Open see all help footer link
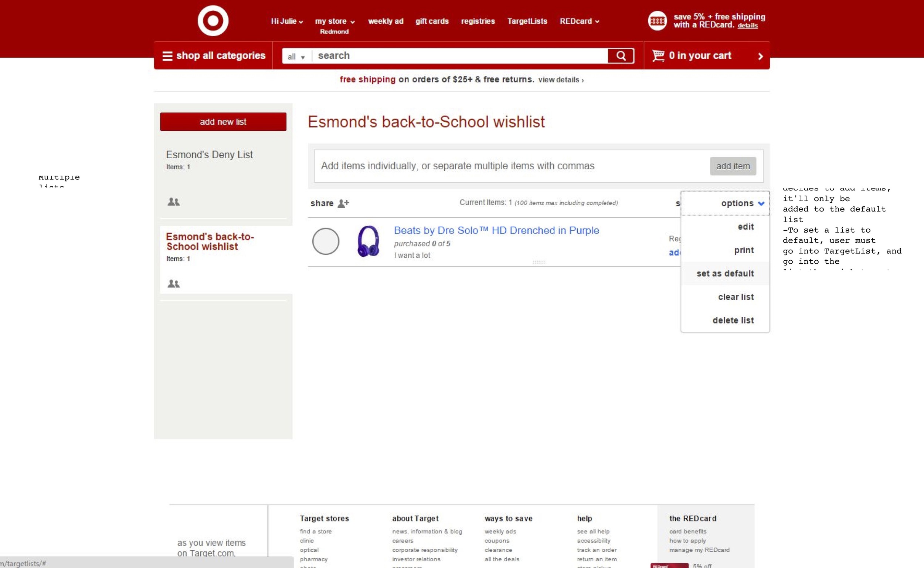The height and width of the screenshot is (568, 924). click(593, 531)
